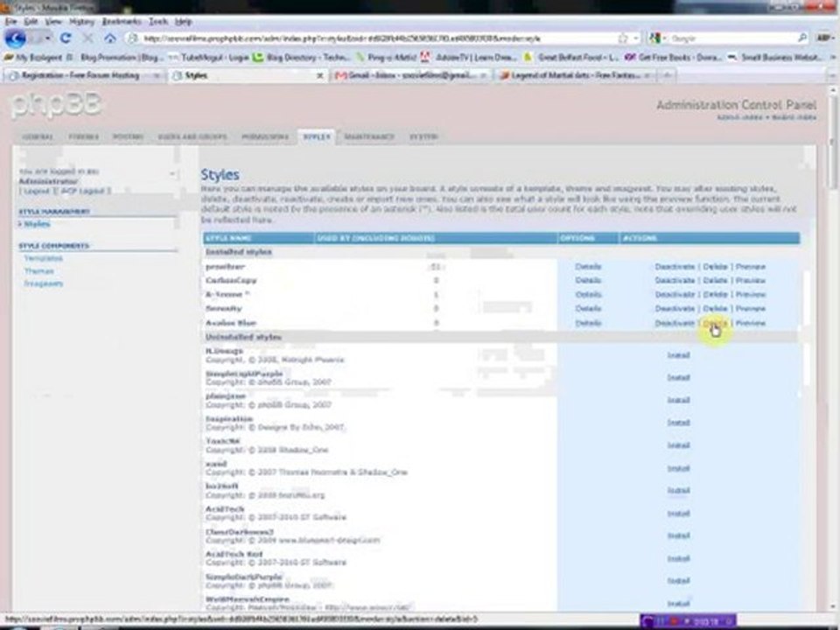Open the back history dropdown arrow

click(47, 38)
